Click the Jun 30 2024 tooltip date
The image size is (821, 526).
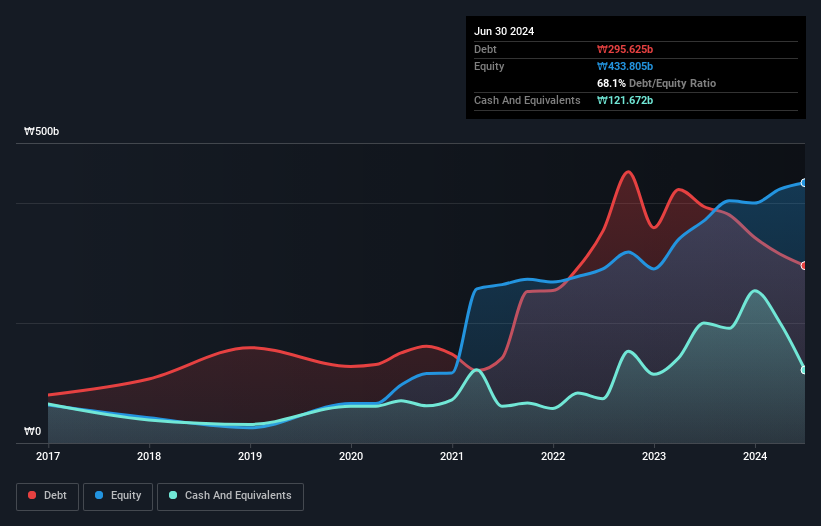click(x=504, y=31)
